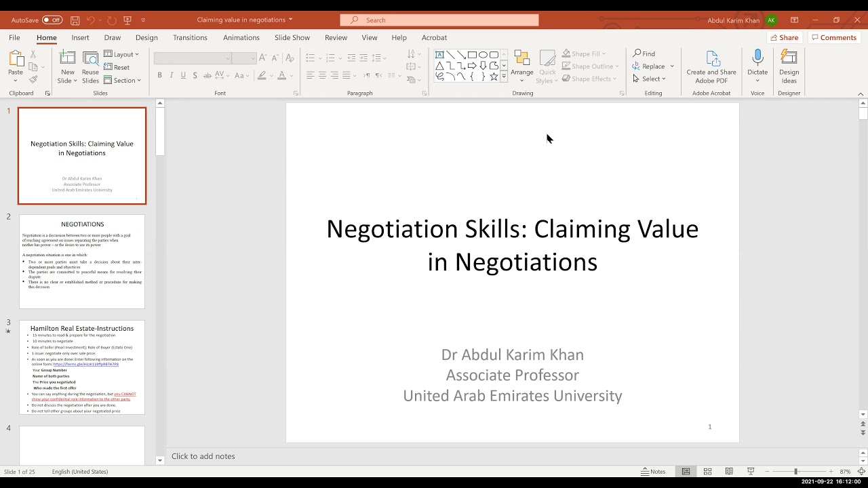Toggle Italic formatting
This screenshot has width=868, height=488.
pyautogui.click(x=172, y=75)
